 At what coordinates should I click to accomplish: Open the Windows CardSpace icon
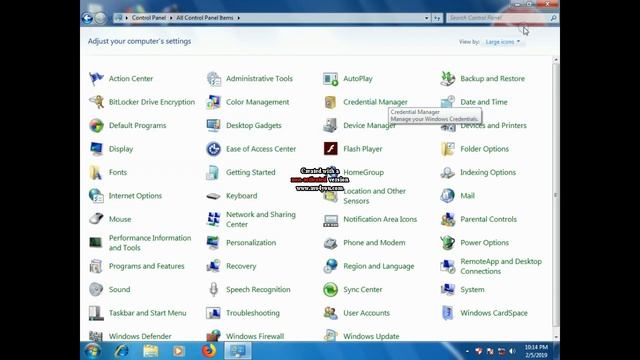(448, 313)
